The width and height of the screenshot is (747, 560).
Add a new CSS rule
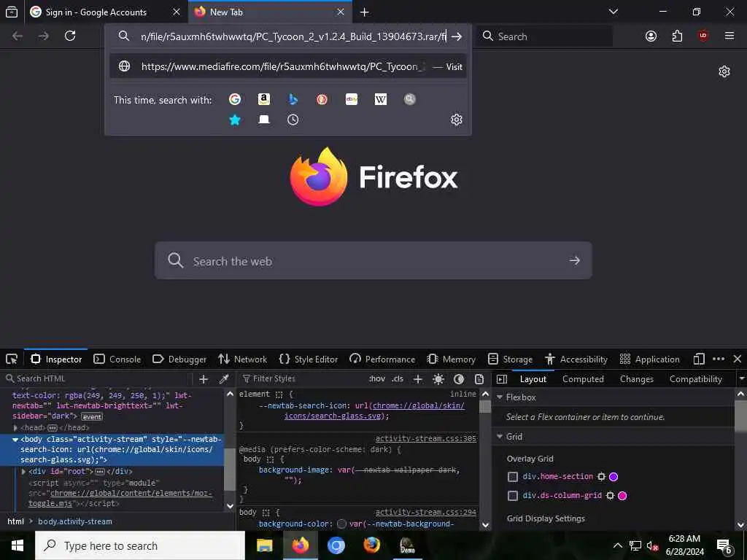[x=418, y=379]
